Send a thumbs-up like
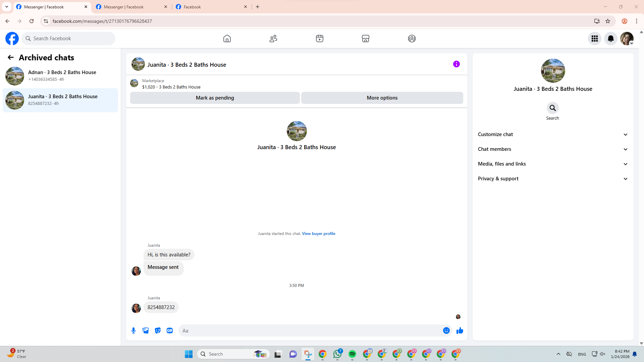The width and height of the screenshot is (644, 362). (x=460, y=330)
